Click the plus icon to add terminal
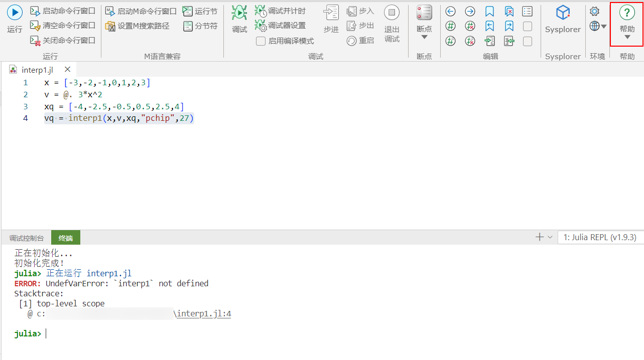This screenshot has height=360, width=644. coord(540,237)
